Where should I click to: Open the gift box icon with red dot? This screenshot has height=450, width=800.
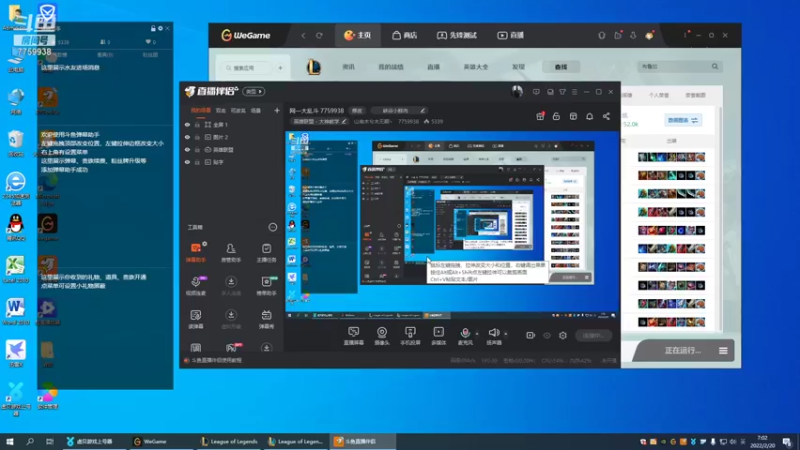pyautogui.click(x=540, y=116)
